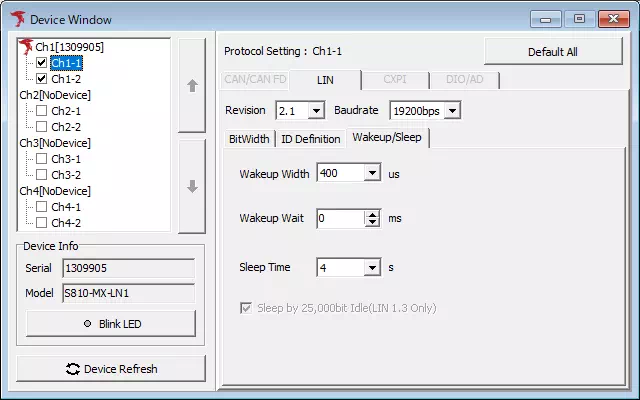Open the Revision dropdown

click(316, 110)
